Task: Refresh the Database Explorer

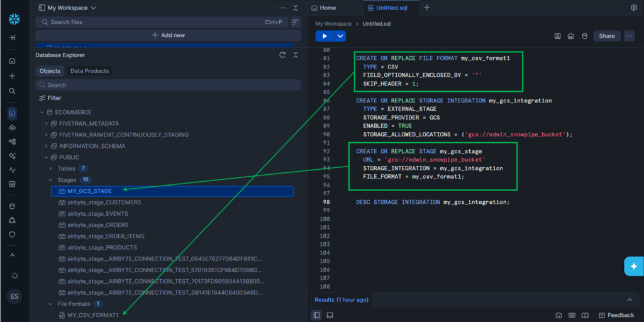Action: 282,55
